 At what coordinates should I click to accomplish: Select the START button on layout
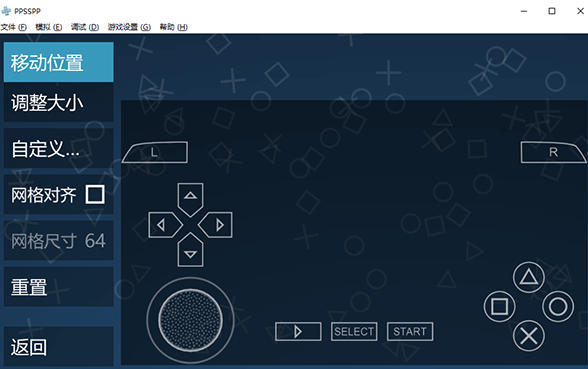click(x=410, y=332)
